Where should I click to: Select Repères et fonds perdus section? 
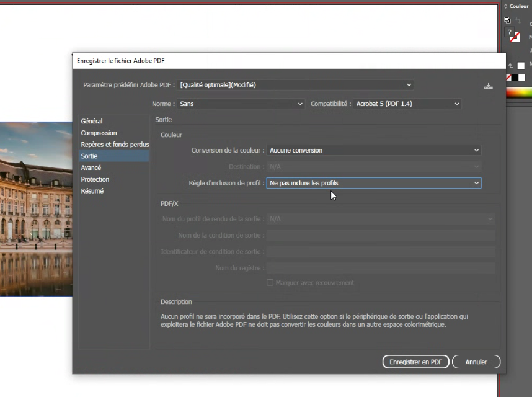click(115, 145)
